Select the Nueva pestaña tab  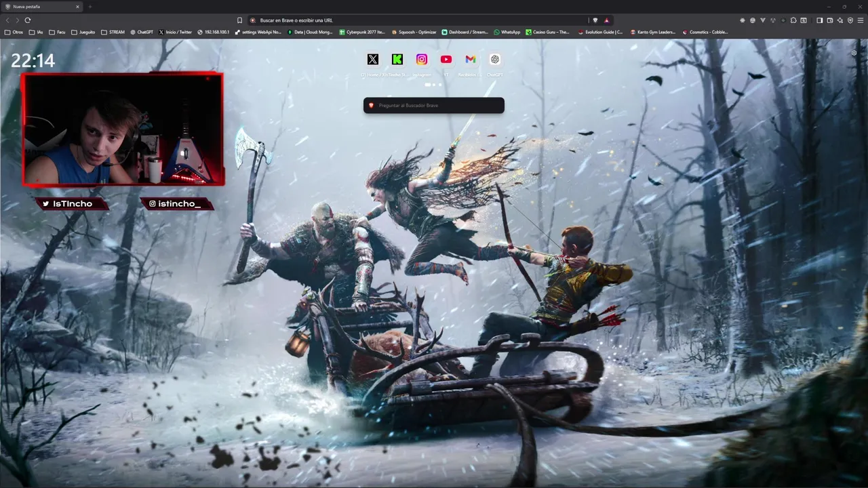pos(42,7)
